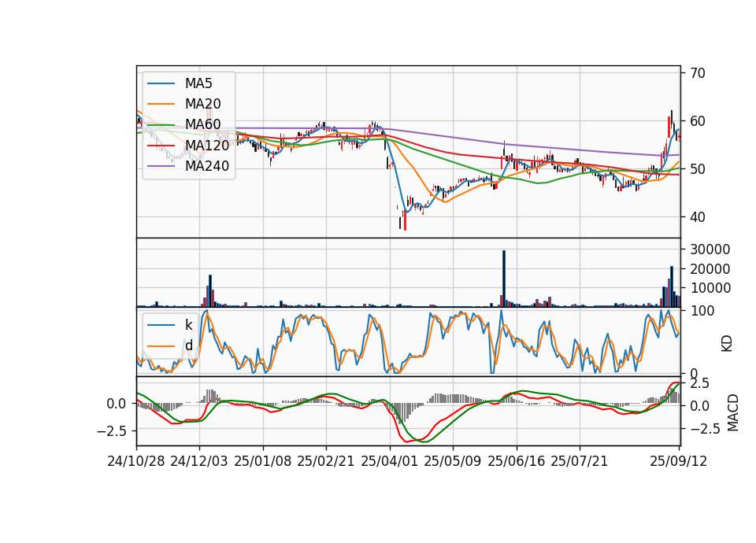The height and width of the screenshot is (543, 756).
Task: Click the 24/10/28 date axis label
Action: click(136, 461)
